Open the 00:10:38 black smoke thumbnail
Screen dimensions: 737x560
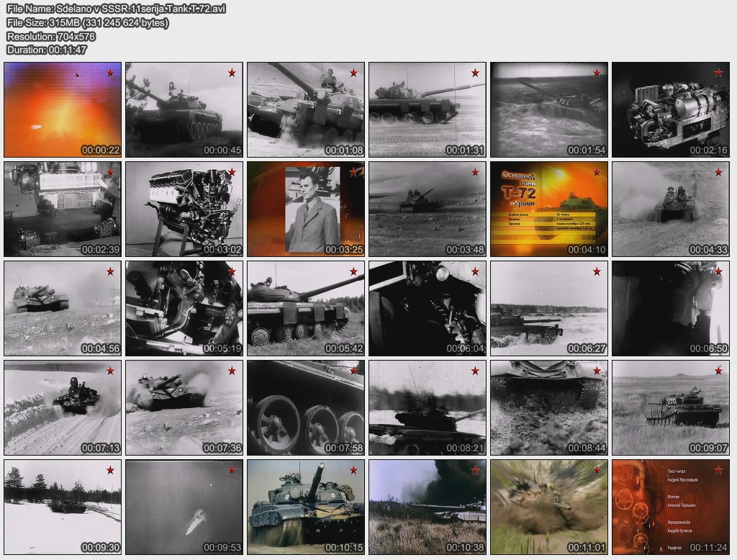[427, 507]
